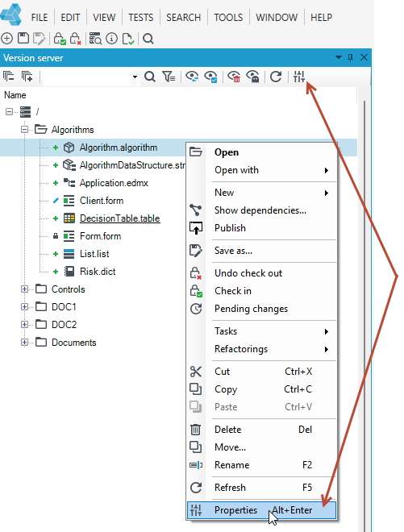Click the Save floppy disk icon in main toolbar
The image size is (404, 532).
pyautogui.click(x=23, y=39)
